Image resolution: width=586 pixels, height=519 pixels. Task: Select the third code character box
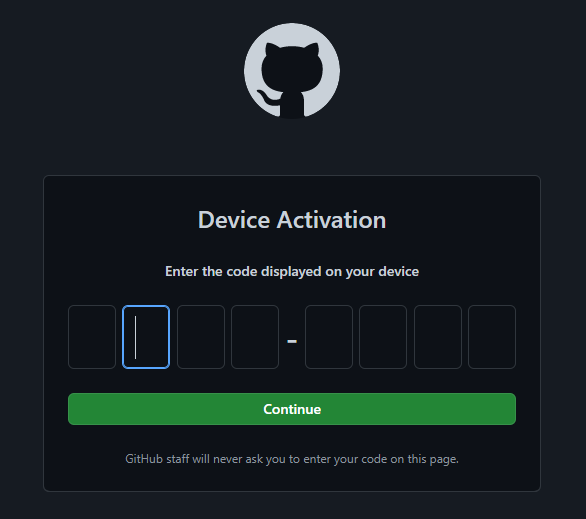(201, 337)
